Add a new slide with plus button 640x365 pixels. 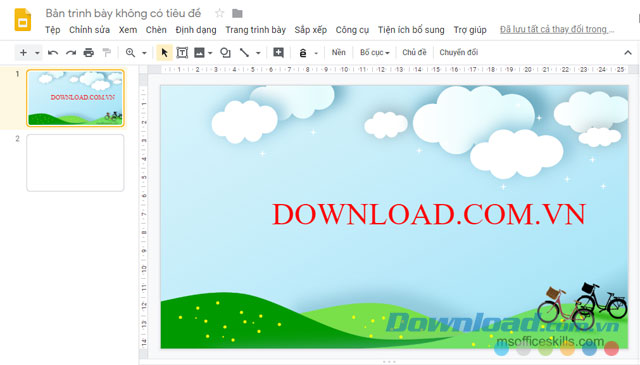23,52
